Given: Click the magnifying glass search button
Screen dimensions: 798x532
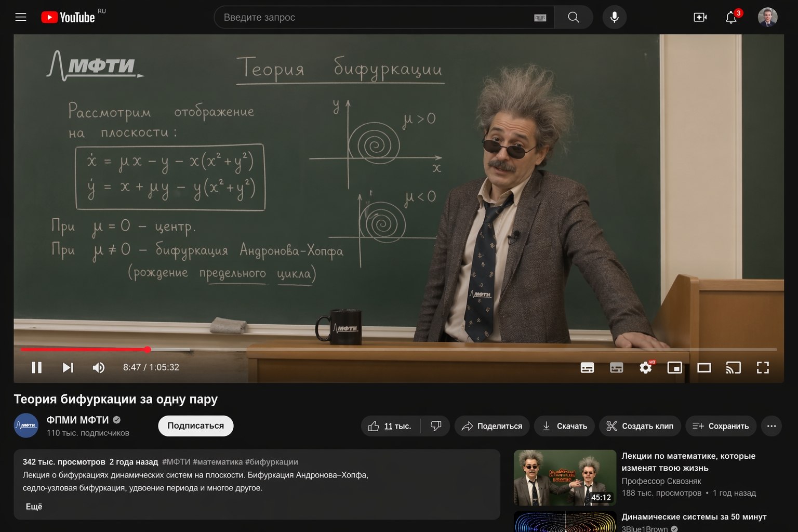Looking at the screenshot, I should pos(574,17).
